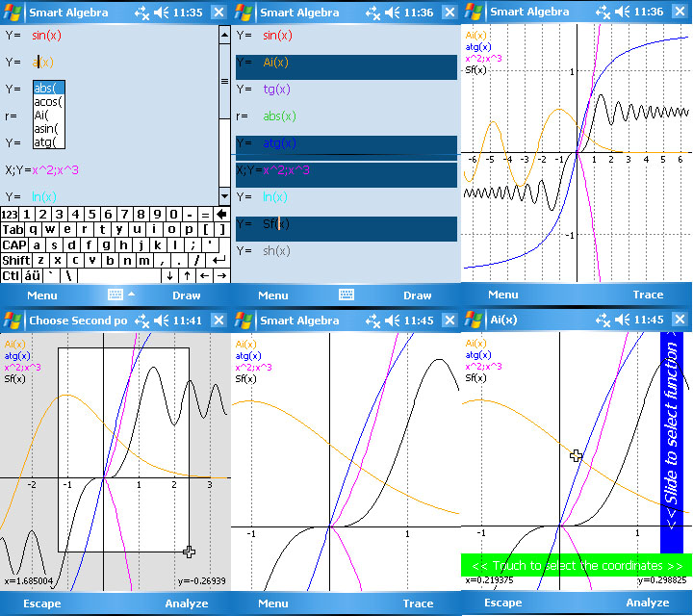Open the input method arrow beside the keyboard icon
This screenshot has height=616, width=693.
tap(131, 294)
